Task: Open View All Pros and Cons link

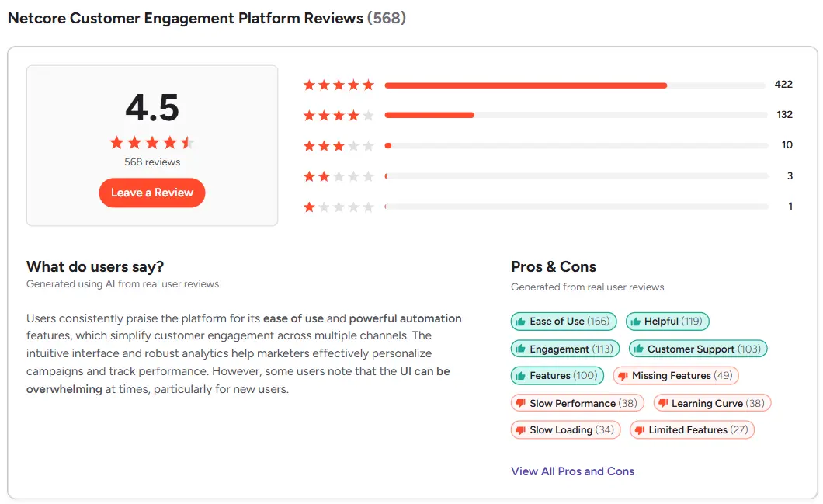Action: point(573,471)
